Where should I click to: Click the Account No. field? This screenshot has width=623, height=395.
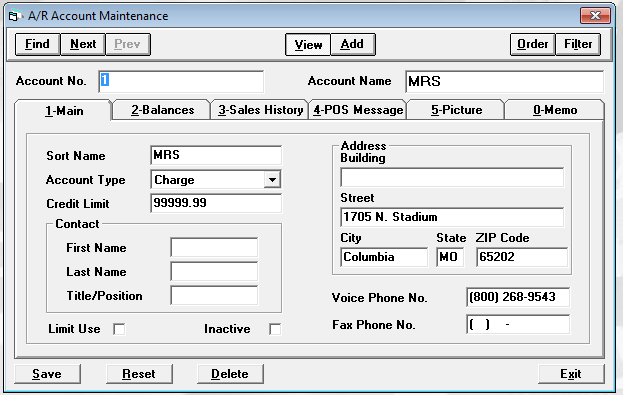point(181,81)
